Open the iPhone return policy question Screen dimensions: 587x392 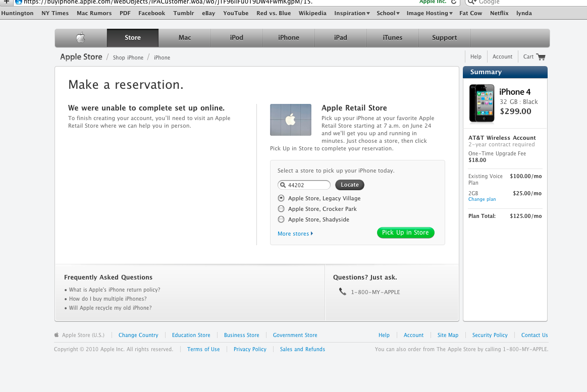click(x=115, y=290)
